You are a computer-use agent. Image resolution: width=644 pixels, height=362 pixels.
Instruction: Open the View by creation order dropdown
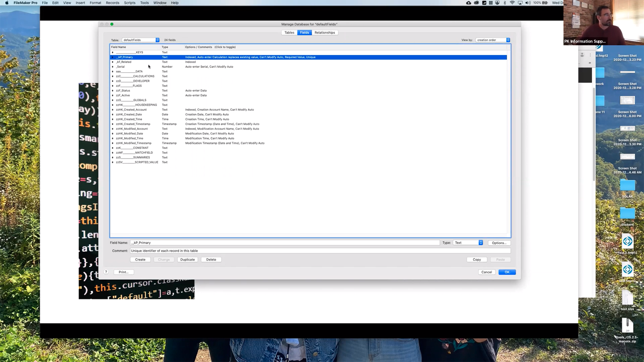click(x=493, y=40)
